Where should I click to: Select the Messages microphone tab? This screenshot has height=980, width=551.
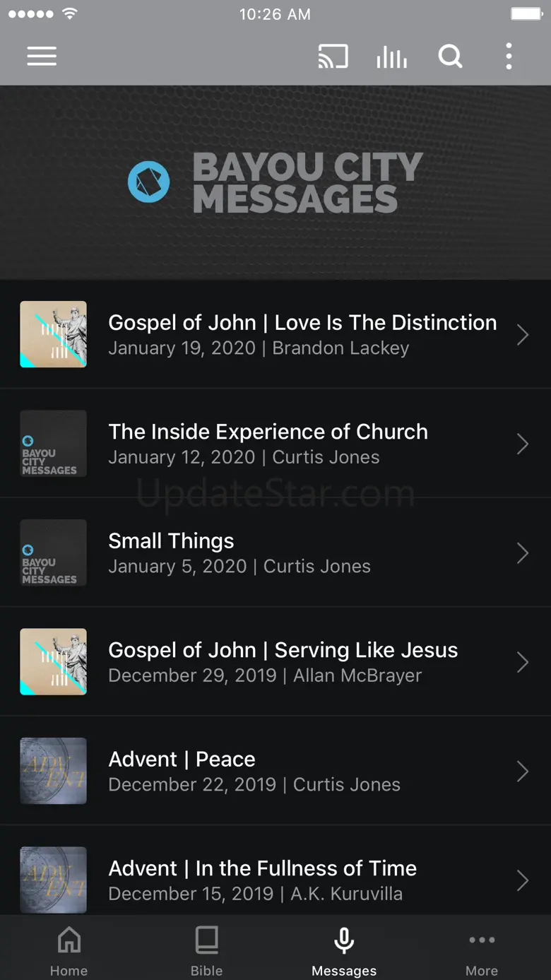pos(344,950)
